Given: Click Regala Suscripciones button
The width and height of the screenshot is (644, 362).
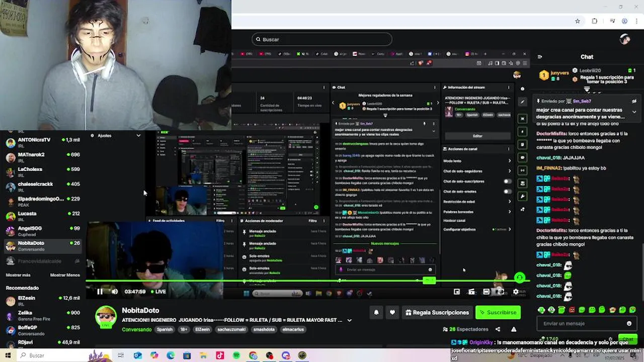Looking at the screenshot, I should (437, 312).
